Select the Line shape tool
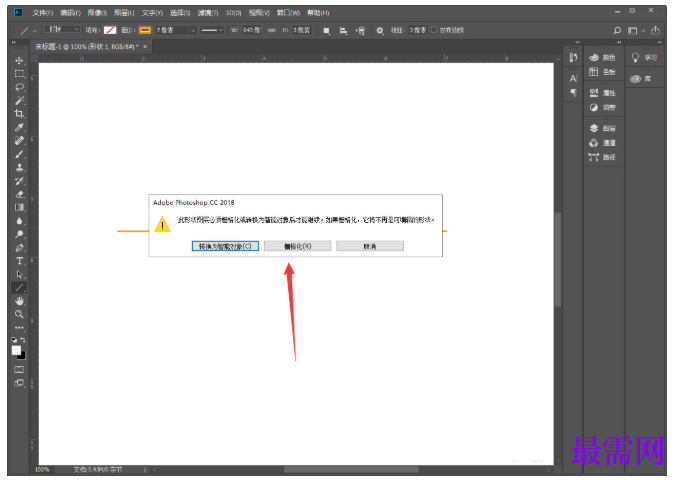 [19, 287]
